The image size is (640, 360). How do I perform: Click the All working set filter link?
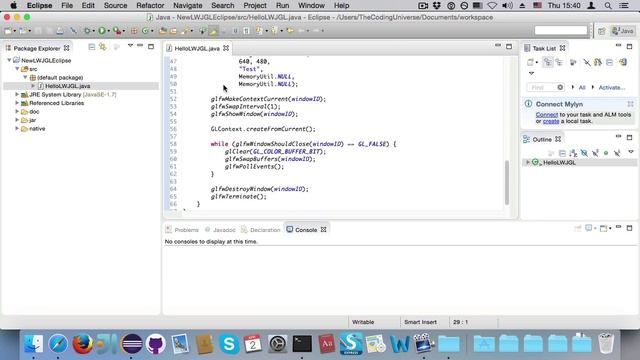[x=582, y=87]
